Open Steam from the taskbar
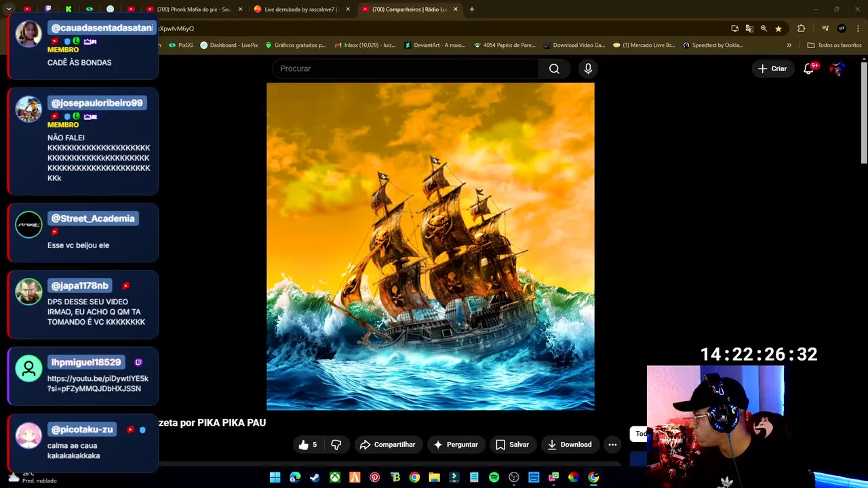The height and width of the screenshot is (488, 868). (x=315, y=477)
